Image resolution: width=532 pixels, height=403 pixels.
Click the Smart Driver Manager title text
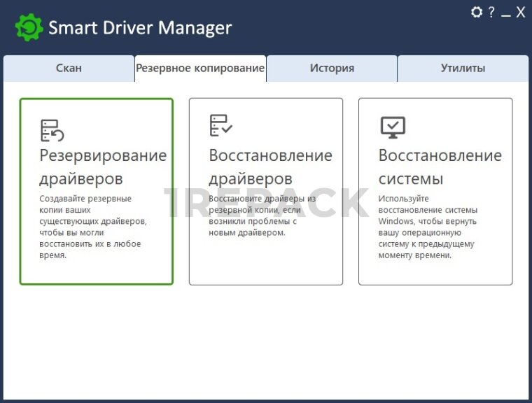pyautogui.click(x=140, y=28)
